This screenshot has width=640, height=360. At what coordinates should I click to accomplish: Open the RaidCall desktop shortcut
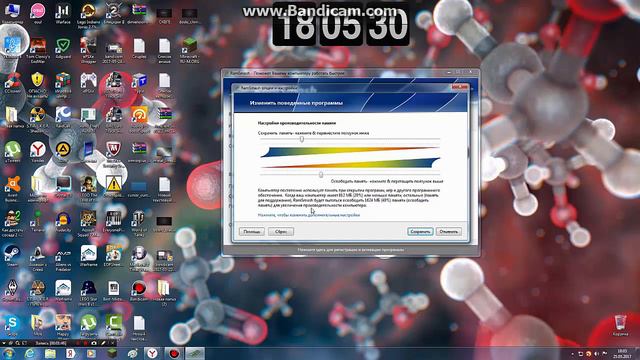point(62,117)
